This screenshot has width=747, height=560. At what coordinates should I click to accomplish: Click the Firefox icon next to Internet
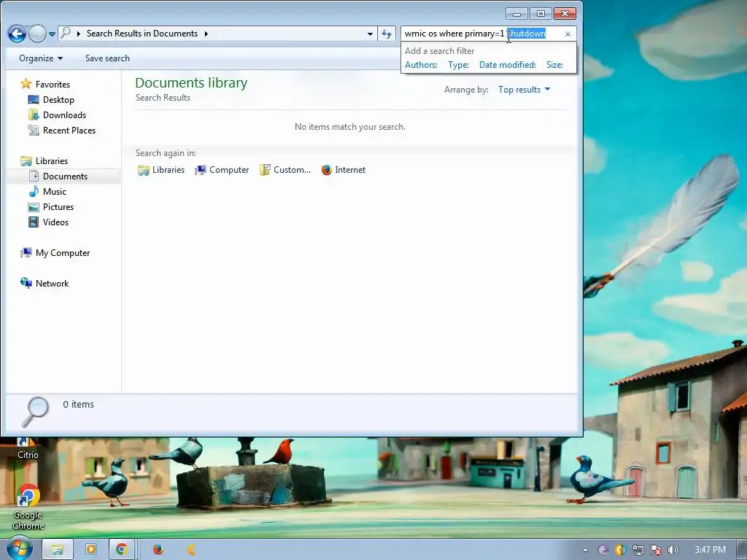[326, 170]
